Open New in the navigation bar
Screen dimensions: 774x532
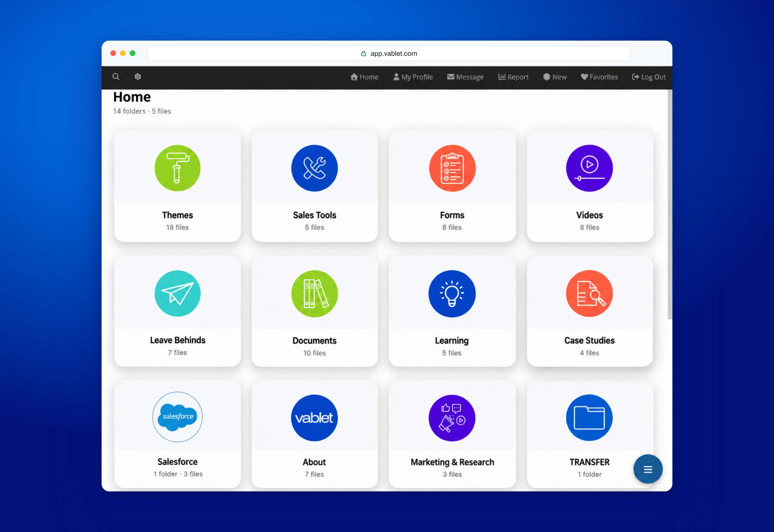[x=555, y=77]
